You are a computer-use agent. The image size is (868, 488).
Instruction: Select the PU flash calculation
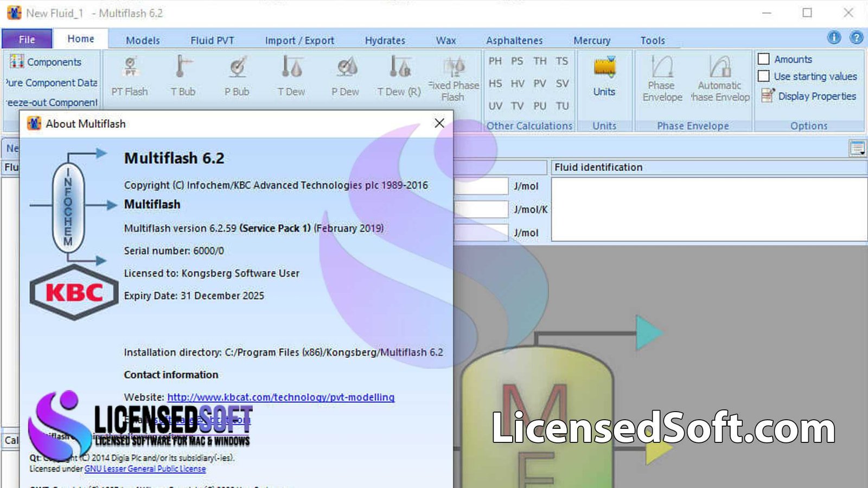(x=540, y=106)
